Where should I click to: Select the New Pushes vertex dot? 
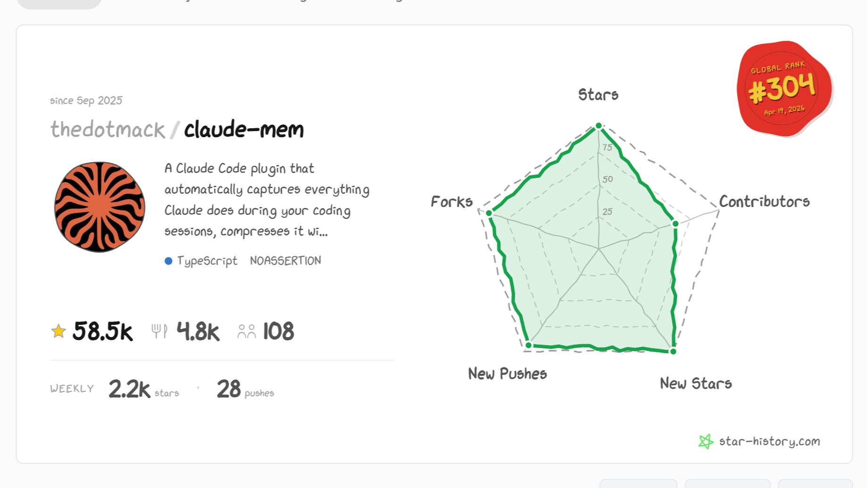pyautogui.click(x=529, y=345)
